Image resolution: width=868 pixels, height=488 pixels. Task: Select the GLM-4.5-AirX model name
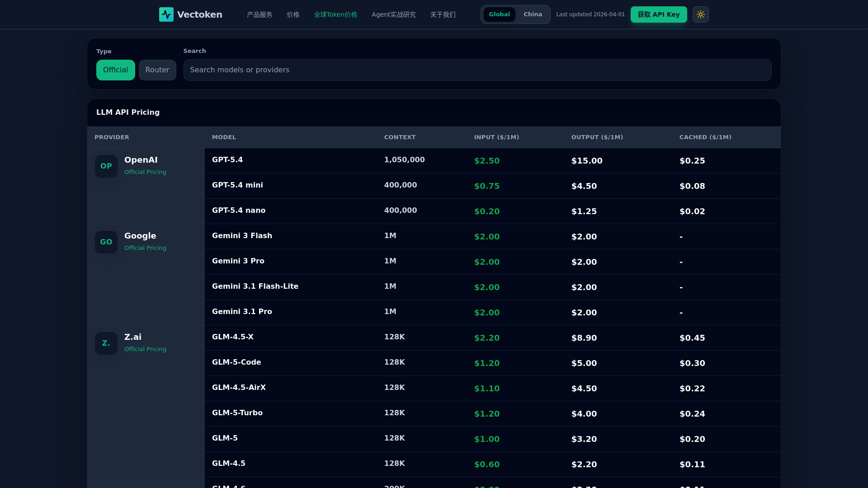pyautogui.click(x=239, y=388)
